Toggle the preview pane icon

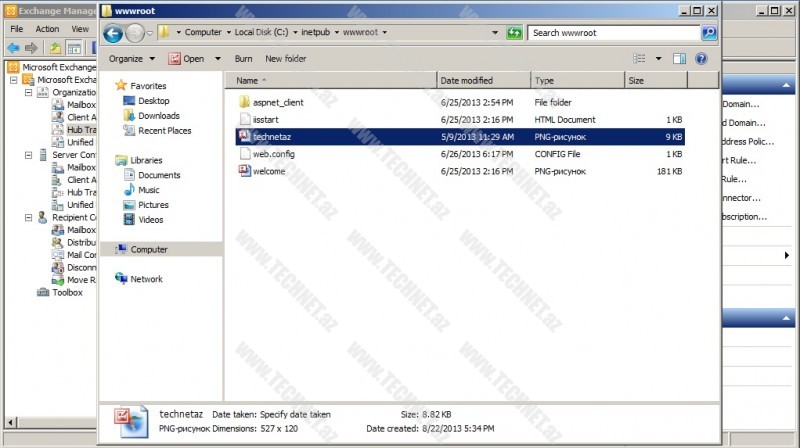tap(680, 59)
